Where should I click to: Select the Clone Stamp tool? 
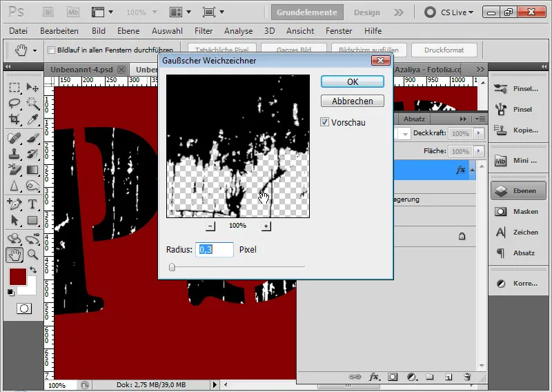click(x=14, y=154)
